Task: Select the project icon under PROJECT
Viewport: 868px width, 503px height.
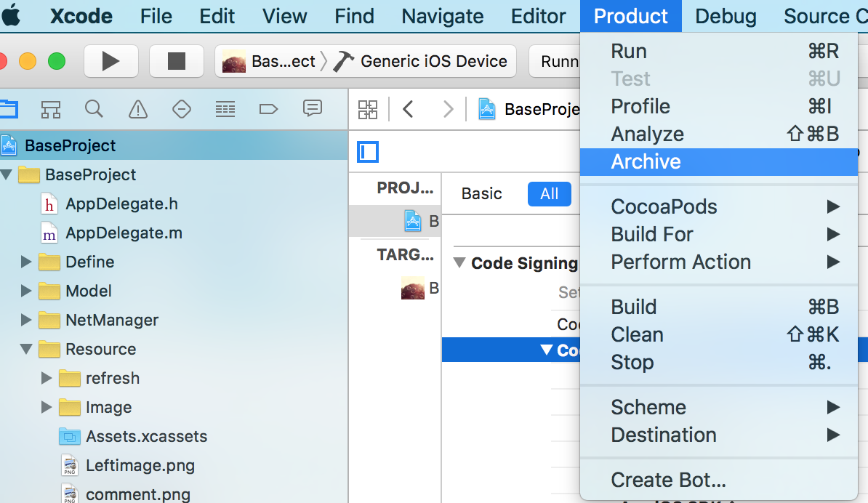Action: click(x=412, y=221)
